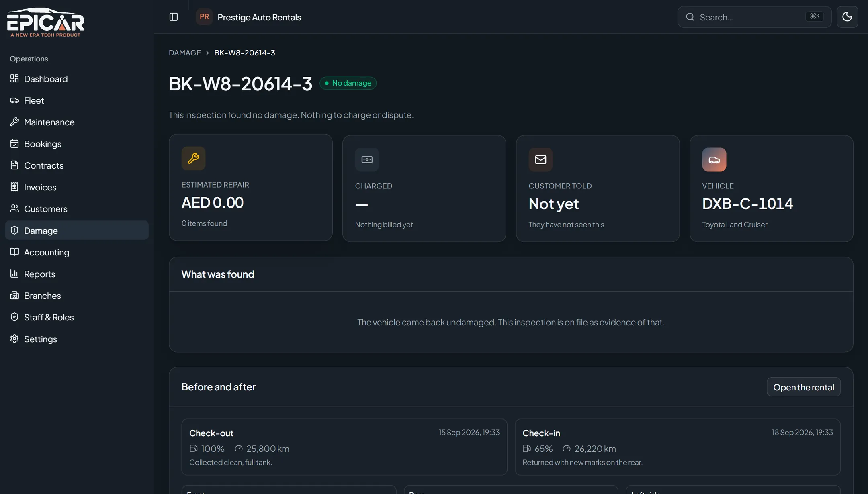Click the search magnifier icon
The width and height of the screenshot is (868, 494).
pos(690,17)
